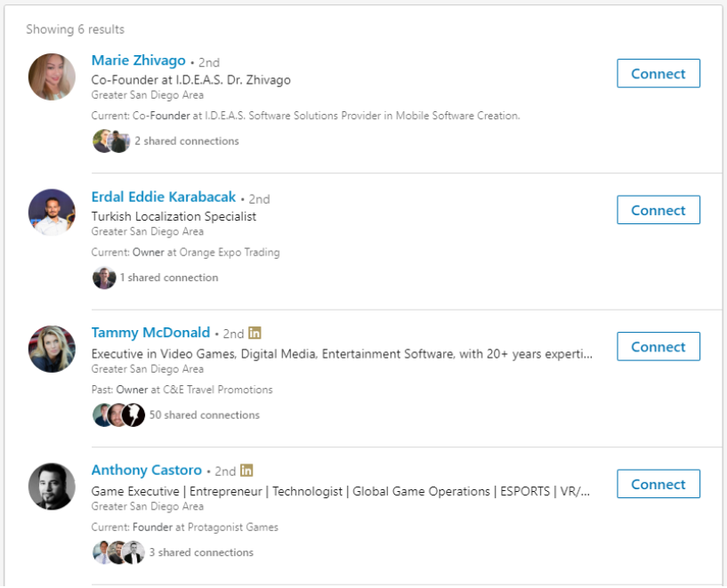
Task: Connect with Anthony Castoro
Action: pos(658,484)
